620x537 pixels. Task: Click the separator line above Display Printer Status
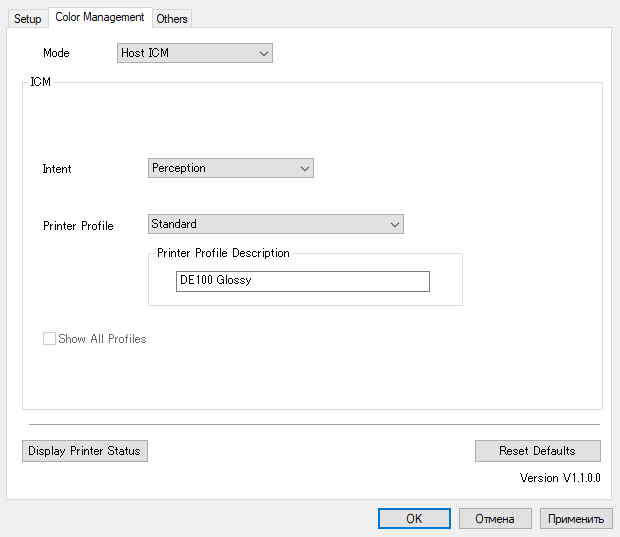pyautogui.click(x=314, y=425)
